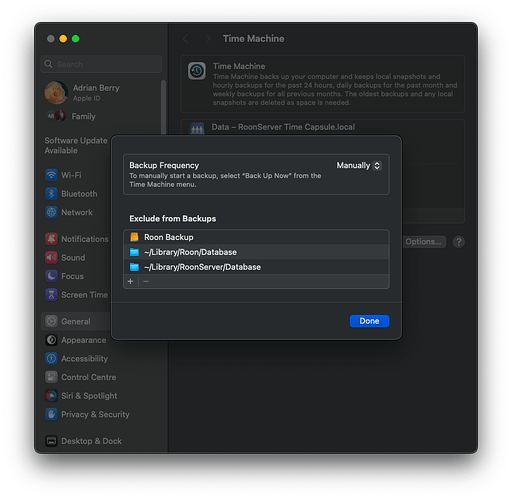The width and height of the screenshot is (512, 499).
Task: Select the Data – RoonServer Time Capsule.local disk
Action: (x=283, y=127)
